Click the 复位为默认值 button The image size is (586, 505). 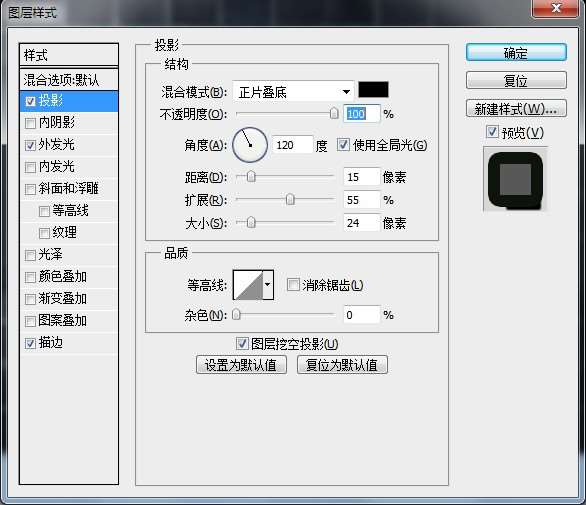pos(342,364)
